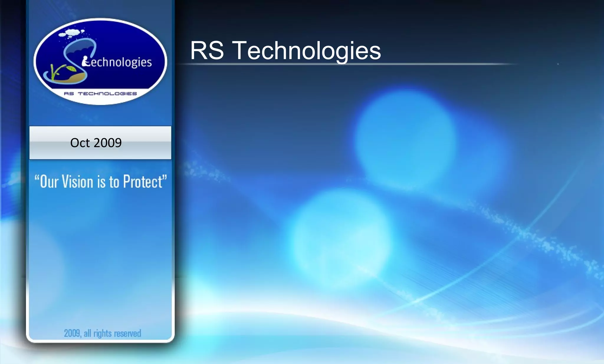Click the 'Oct 2009' date box

point(100,143)
